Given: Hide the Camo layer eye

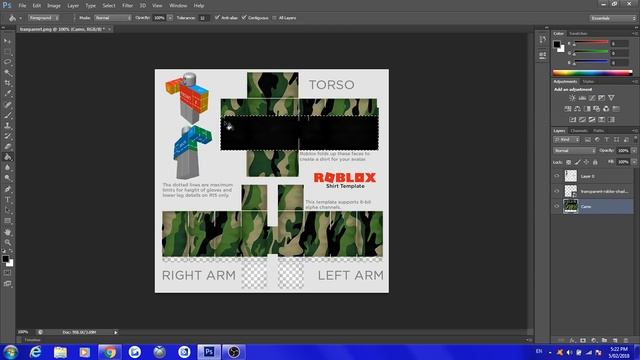Looking at the screenshot, I should point(557,206).
